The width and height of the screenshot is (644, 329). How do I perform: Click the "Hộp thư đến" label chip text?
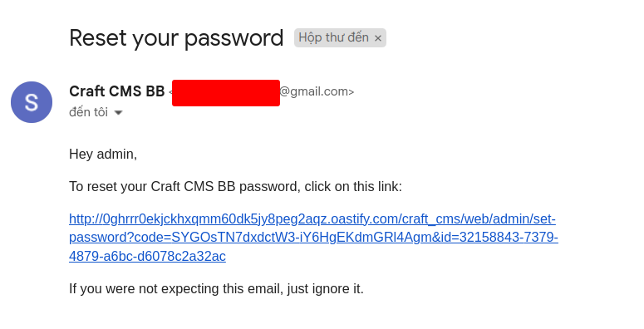333,37
